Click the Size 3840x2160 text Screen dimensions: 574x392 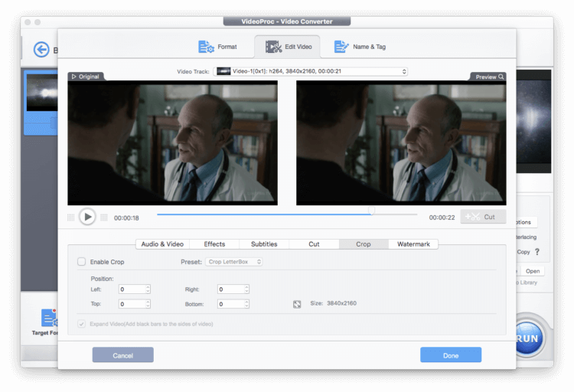334,303
